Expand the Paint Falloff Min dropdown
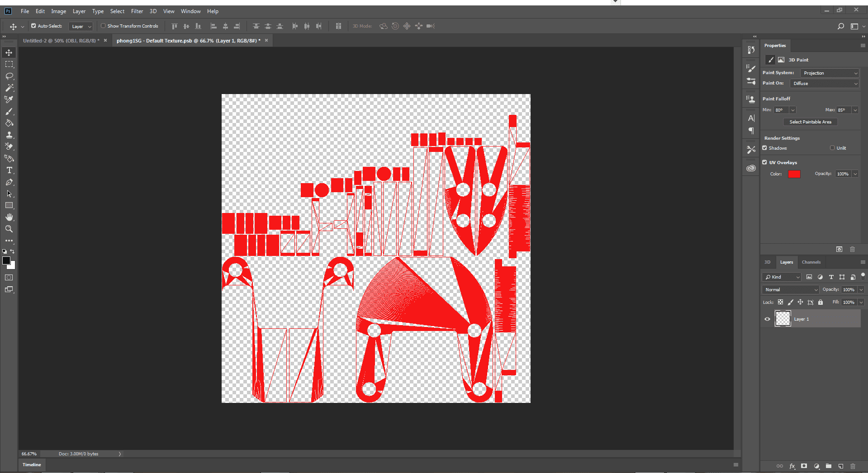The width and height of the screenshot is (868, 473). (792, 110)
